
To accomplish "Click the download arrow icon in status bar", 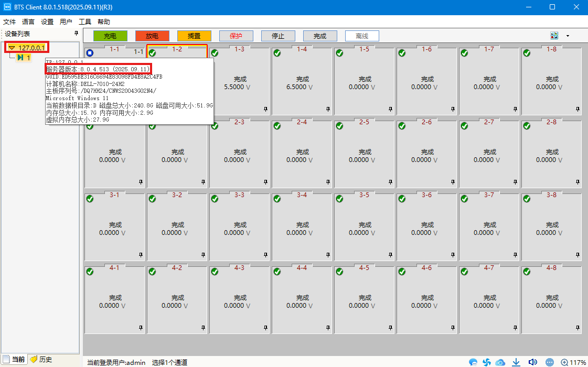I will point(516,362).
